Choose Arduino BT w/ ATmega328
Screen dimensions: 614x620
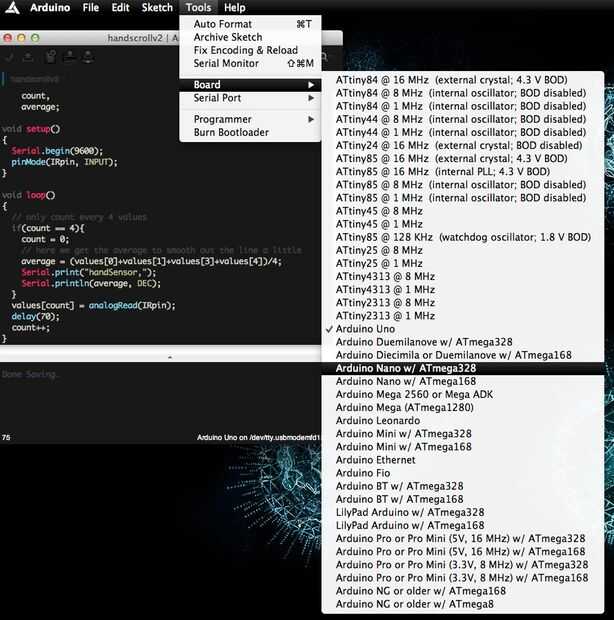tap(463, 486)
